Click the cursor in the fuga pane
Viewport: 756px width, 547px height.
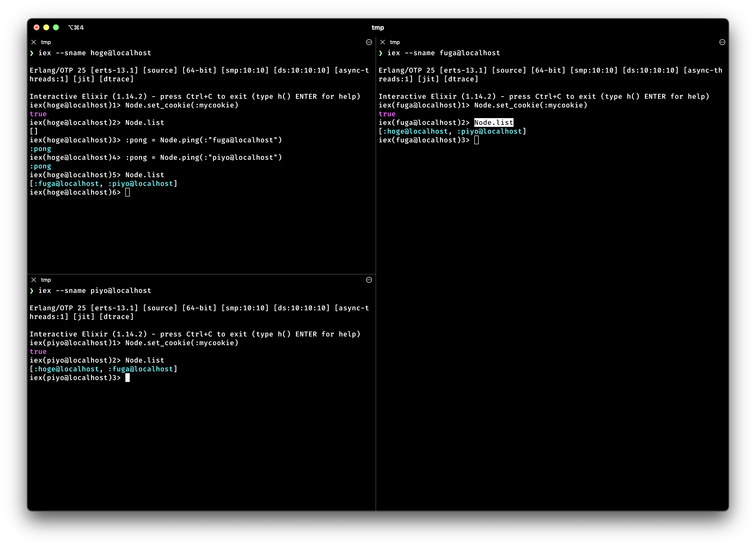click(x=477, y=140)
